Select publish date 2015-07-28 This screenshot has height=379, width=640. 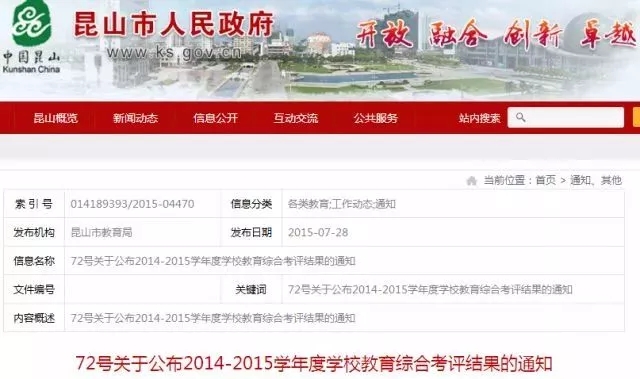tap(318, 233)
